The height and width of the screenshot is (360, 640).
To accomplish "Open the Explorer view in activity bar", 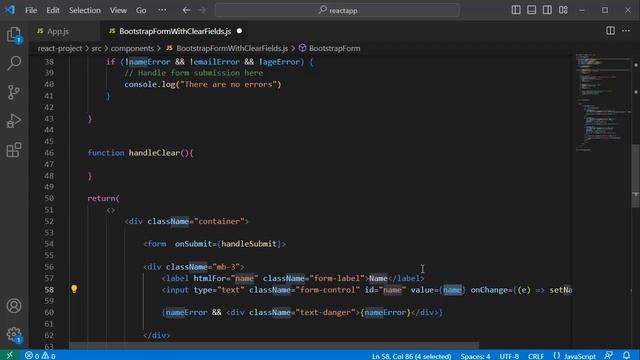I will click(x=14, y=35).
